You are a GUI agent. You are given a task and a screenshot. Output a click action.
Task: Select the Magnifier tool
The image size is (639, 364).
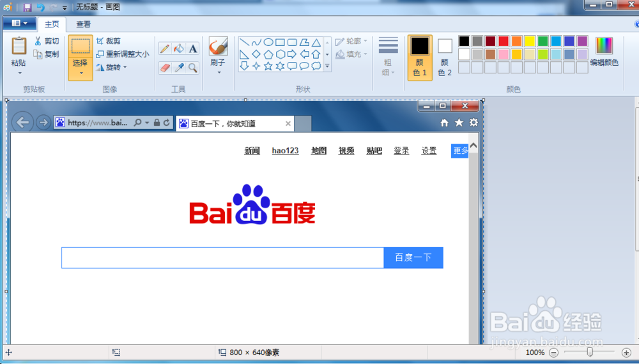pyautogui.click(x=193, y=68)
